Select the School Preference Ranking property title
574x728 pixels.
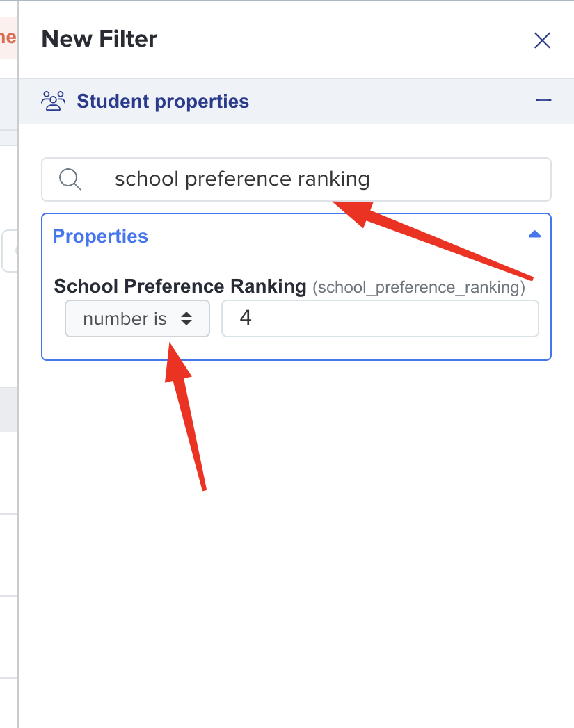(x=180, y=286)
